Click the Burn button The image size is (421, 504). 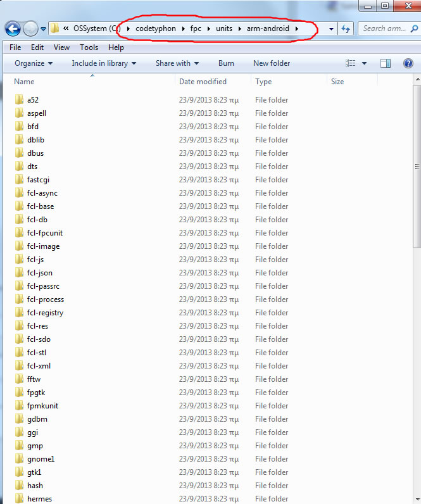226,63
